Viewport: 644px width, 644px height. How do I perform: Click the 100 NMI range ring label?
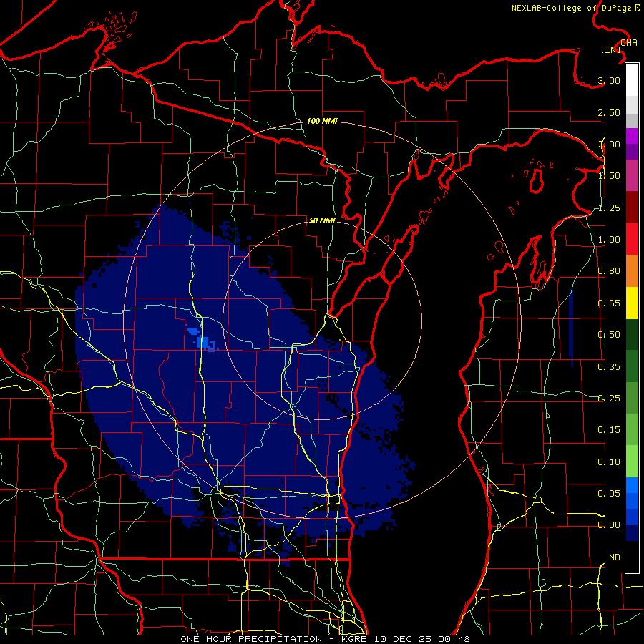tap(322, 121)
